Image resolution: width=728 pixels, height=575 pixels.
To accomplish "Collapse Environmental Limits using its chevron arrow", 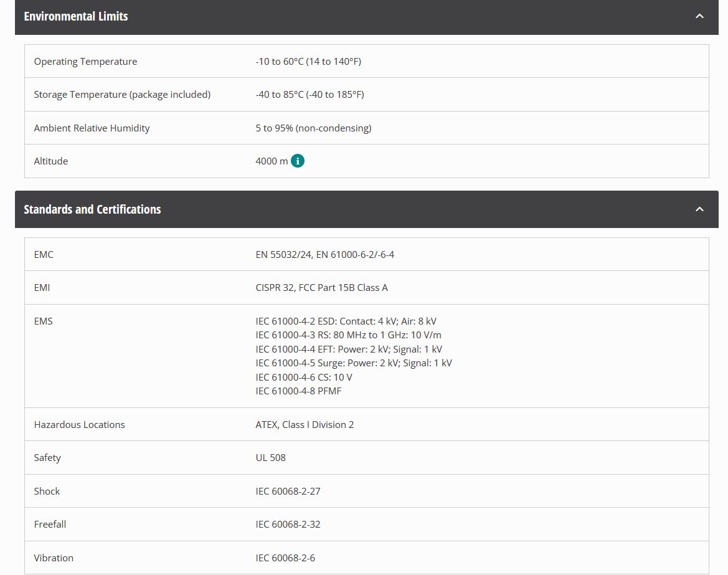I will point(699,16).
